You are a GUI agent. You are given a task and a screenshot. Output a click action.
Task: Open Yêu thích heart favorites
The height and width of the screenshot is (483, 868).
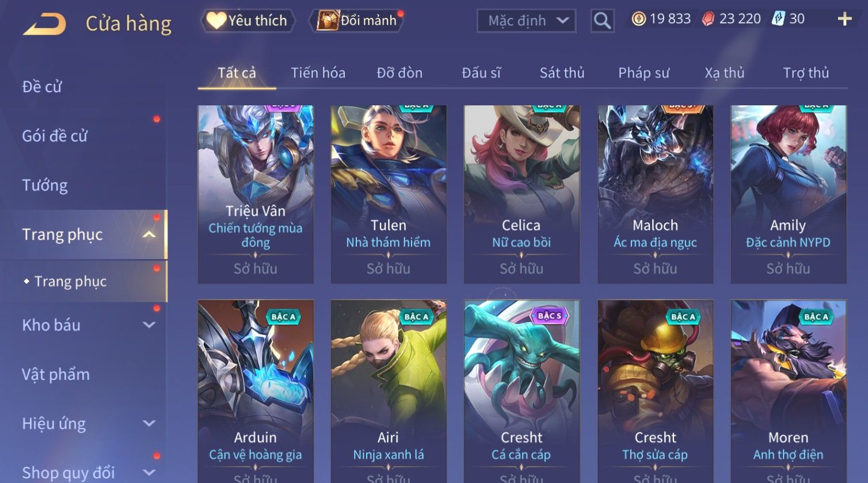point(248,21)
